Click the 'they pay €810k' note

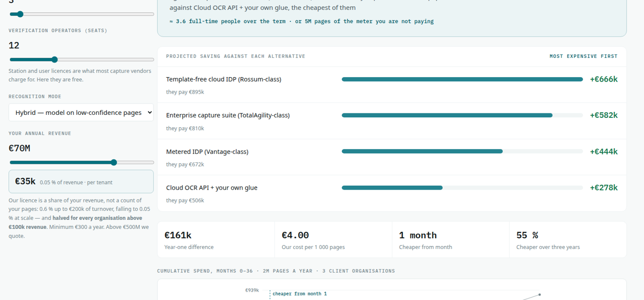pos(185,128)
